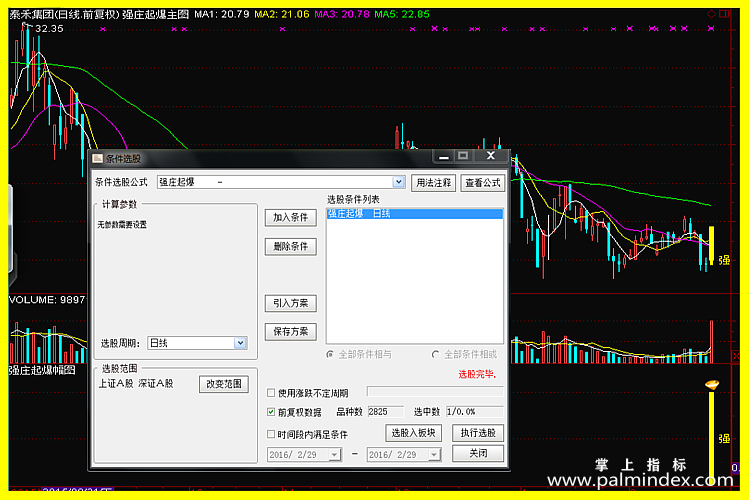Minimize the 条件选股 dialog
Viewport: 749px width, 500px height.
tap(444, 156)
